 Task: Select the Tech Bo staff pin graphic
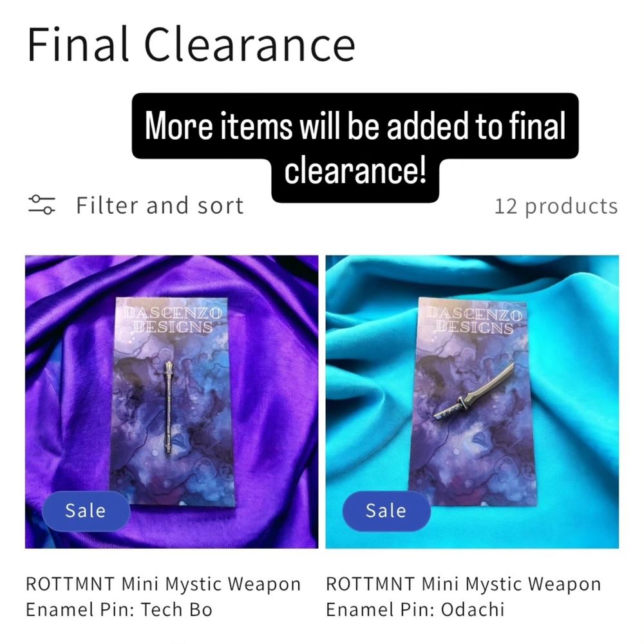[168, 407]
